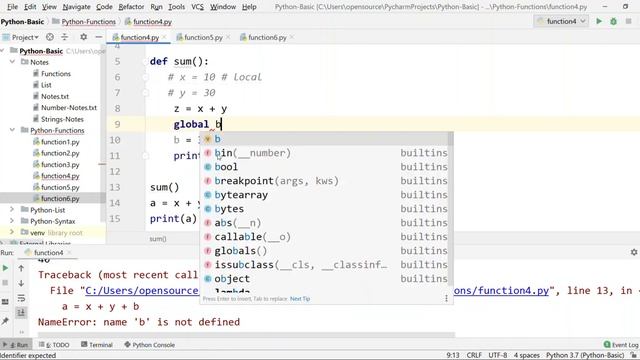The height and width of the screenshot is (360, 640).
Task: Open the Tools menu
Action: tap(176, 7)
